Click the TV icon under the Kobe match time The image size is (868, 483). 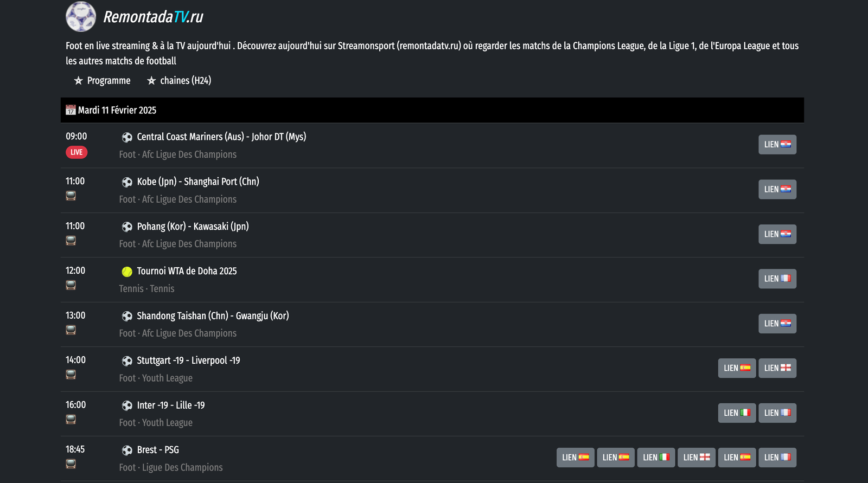click(71, 196)
